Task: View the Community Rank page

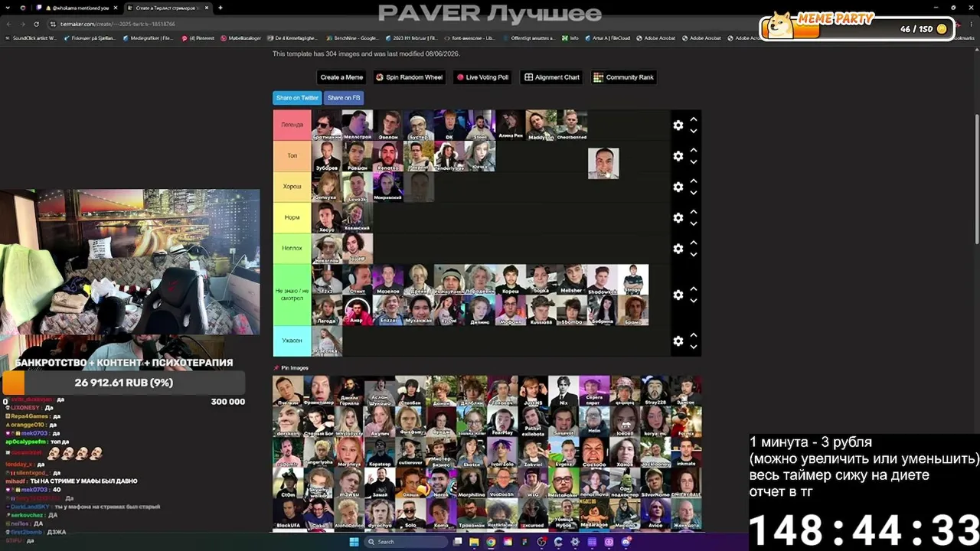Action: click(x=624, y=77)
